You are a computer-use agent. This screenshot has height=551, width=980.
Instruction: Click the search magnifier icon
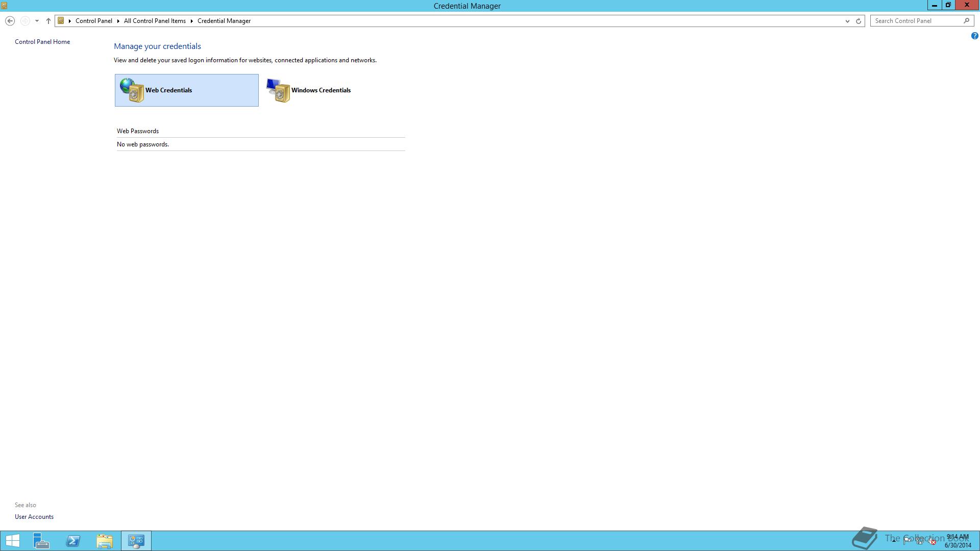click(966, 21)
